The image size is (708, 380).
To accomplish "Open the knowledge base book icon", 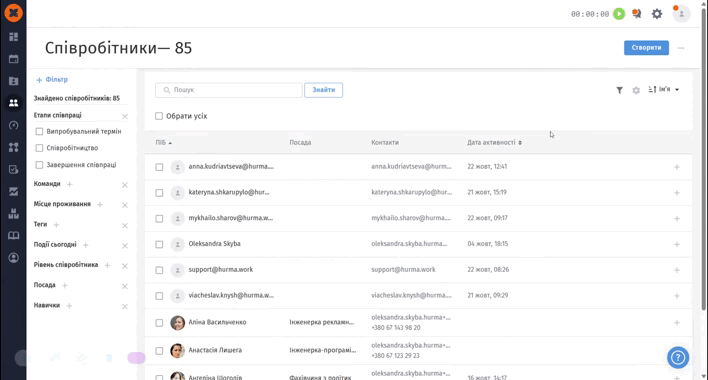I will pyautogui.click(x=14, y=236).
